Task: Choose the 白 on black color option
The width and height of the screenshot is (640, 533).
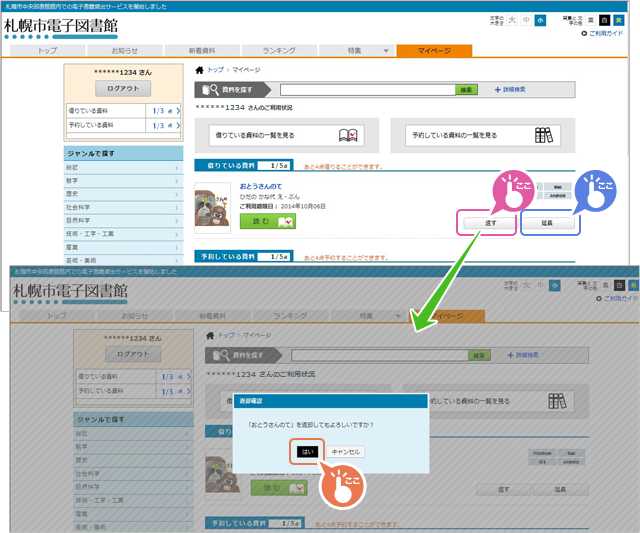Action: (x=604, y=20)
